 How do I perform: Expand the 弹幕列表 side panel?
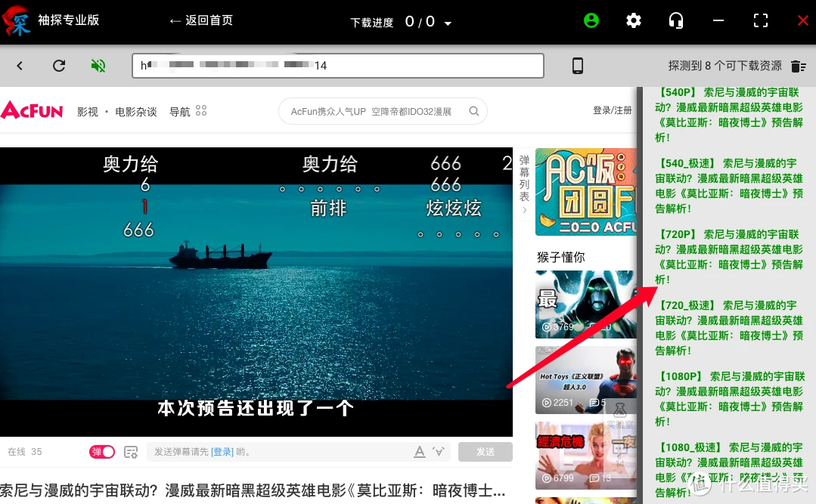pos(525,184)
